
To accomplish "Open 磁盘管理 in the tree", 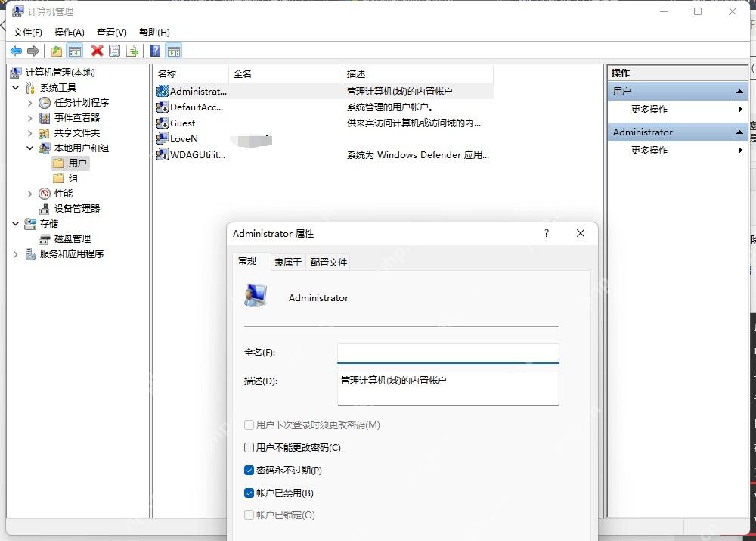I will tap(73, 239).
